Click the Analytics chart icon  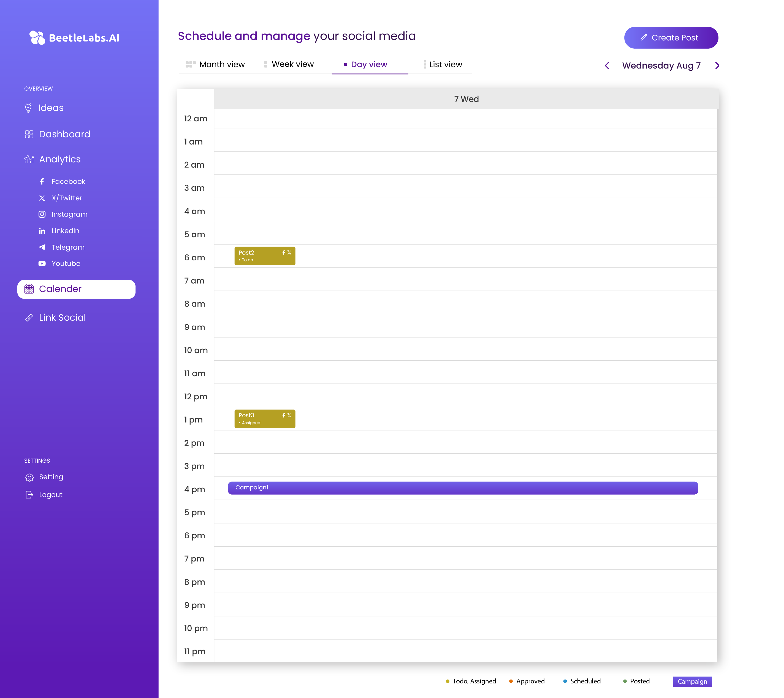click(x=29, y=160)
